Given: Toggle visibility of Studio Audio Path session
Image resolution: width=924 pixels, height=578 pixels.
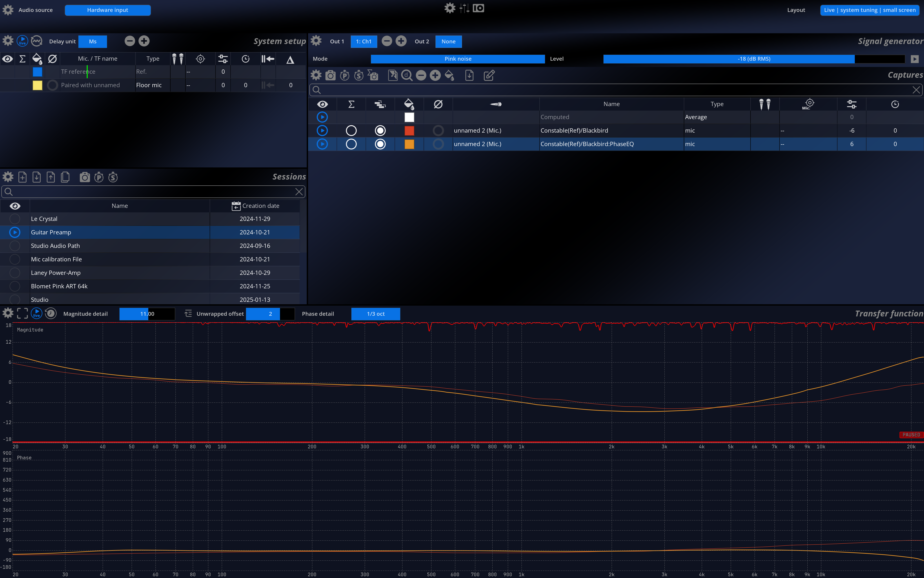Looking at the screenshot, I should click(x=15, y=246).
